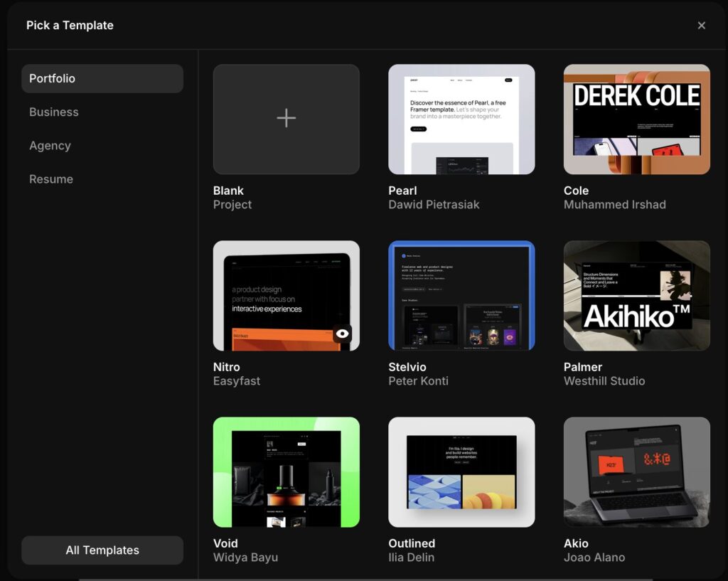Click the Pearl template title text

(x=402, y=191)
